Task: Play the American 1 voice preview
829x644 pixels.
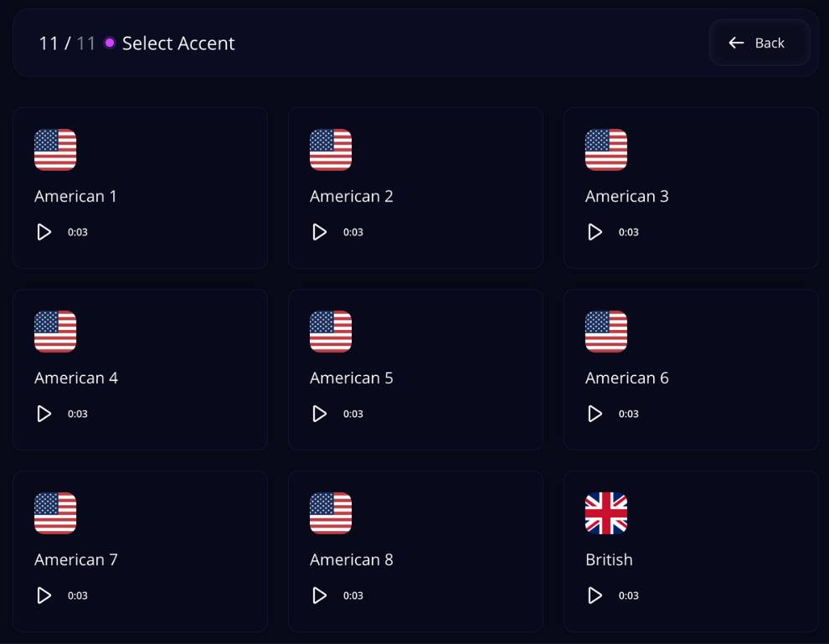Action: (44, 232)
